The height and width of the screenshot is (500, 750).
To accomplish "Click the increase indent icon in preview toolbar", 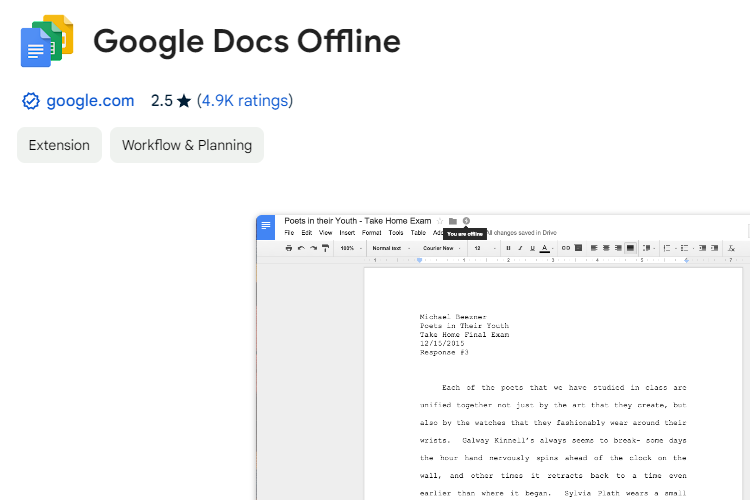I will 714,248.
